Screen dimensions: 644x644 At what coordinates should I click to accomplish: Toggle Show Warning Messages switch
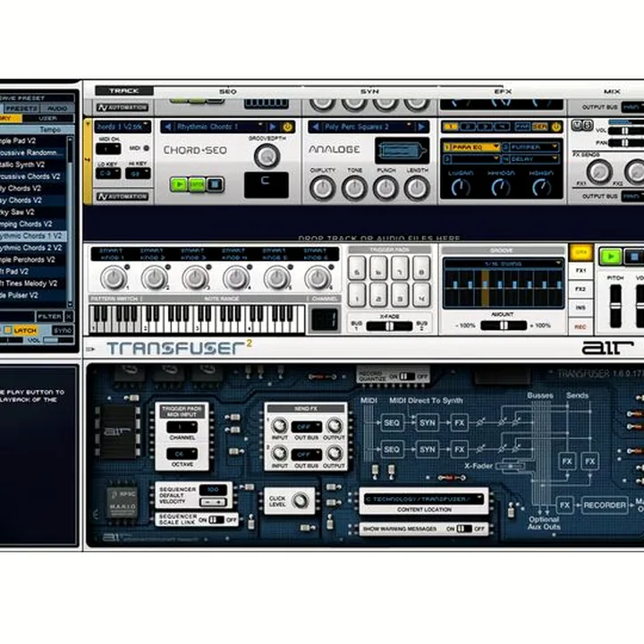pyautogui.click(x=463, y=529)
